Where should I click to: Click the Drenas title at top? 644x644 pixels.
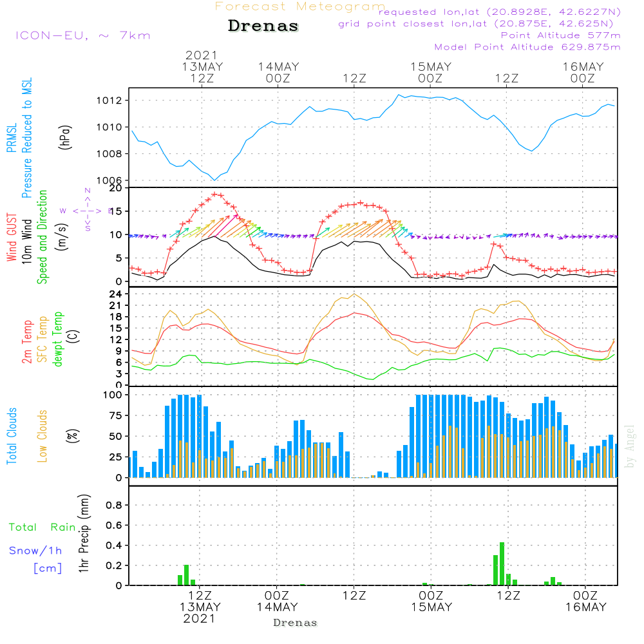[x=263, y=26]
